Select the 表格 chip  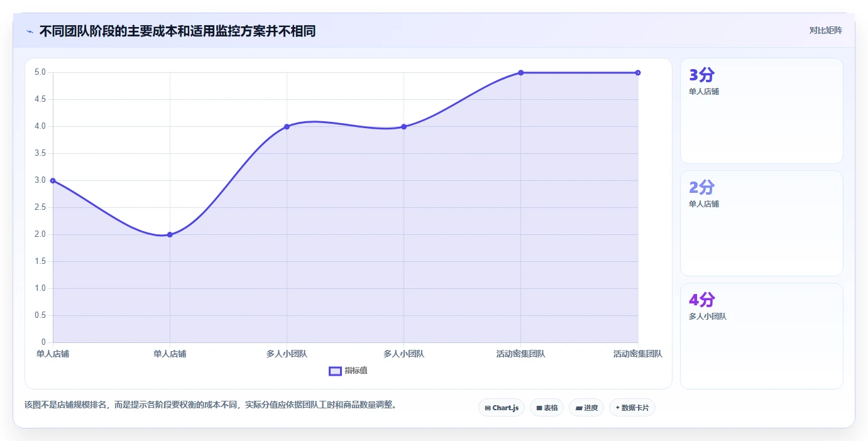pos(547,408)
